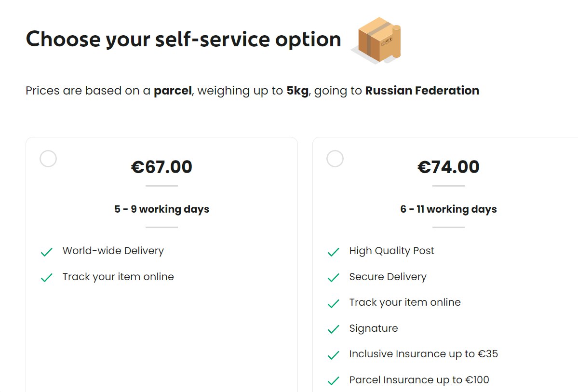The image size is (578, 392).
Task: Click the 5 - 9 working days text
Action: coord(161,209)
